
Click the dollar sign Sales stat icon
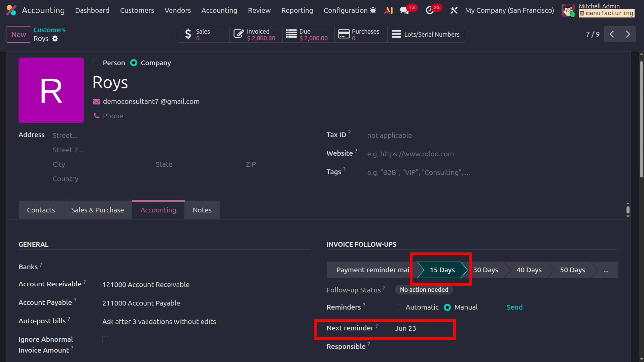click(x=188, y=34)
